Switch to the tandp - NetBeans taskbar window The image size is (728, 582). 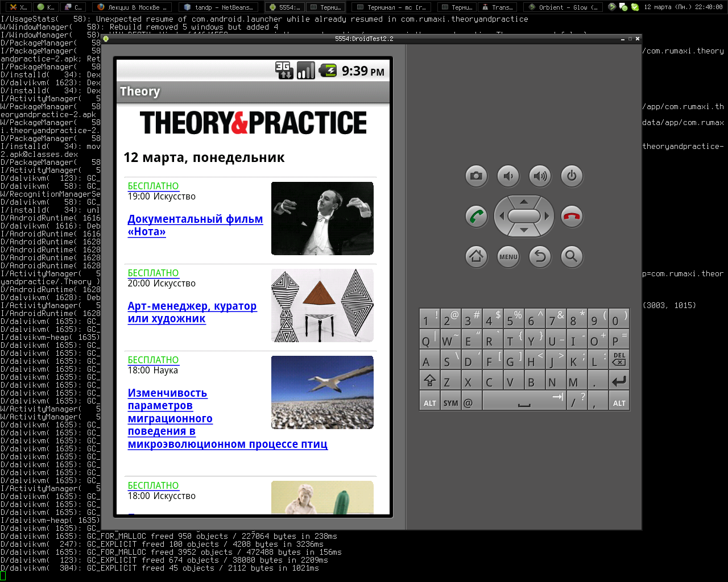(218, 7)
